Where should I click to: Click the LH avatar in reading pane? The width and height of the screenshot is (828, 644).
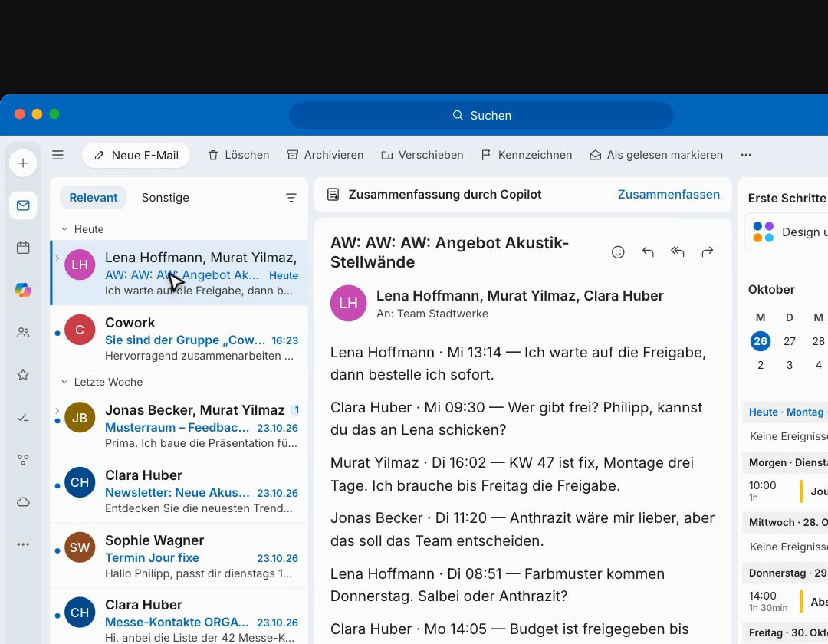tap(349, 303)
